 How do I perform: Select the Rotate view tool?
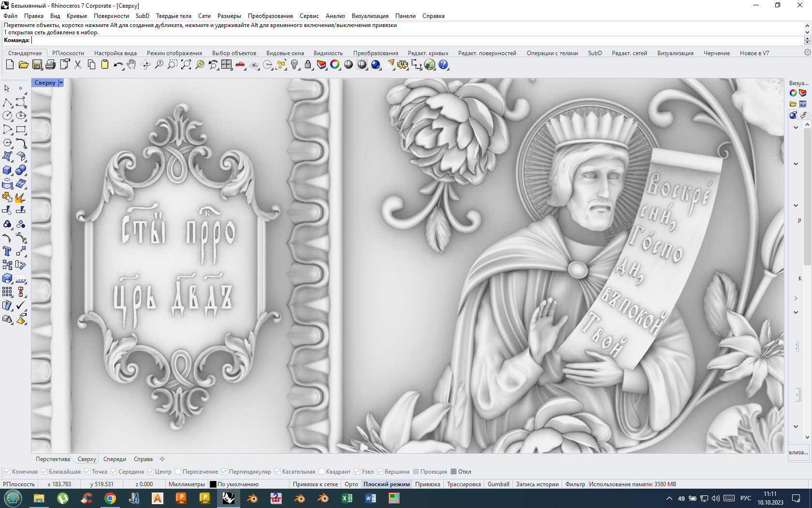tap(145, 64)
